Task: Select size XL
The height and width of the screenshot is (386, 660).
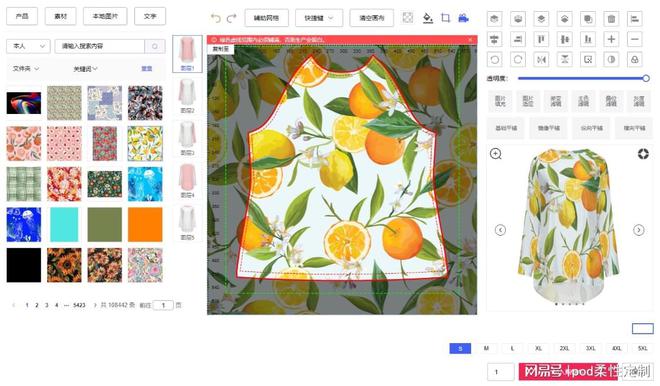Action: tap(538, 348)
